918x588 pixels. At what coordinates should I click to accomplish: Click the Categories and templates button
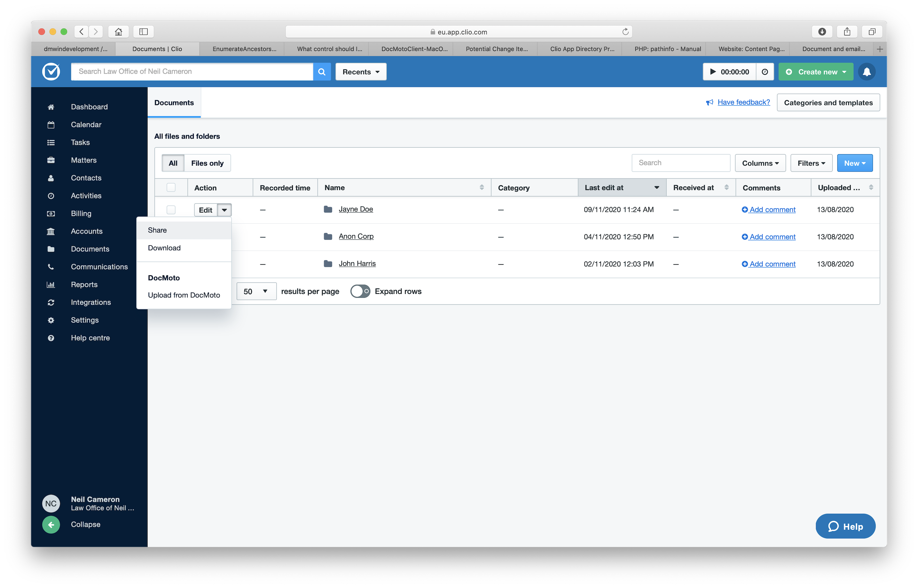[829, 102]
